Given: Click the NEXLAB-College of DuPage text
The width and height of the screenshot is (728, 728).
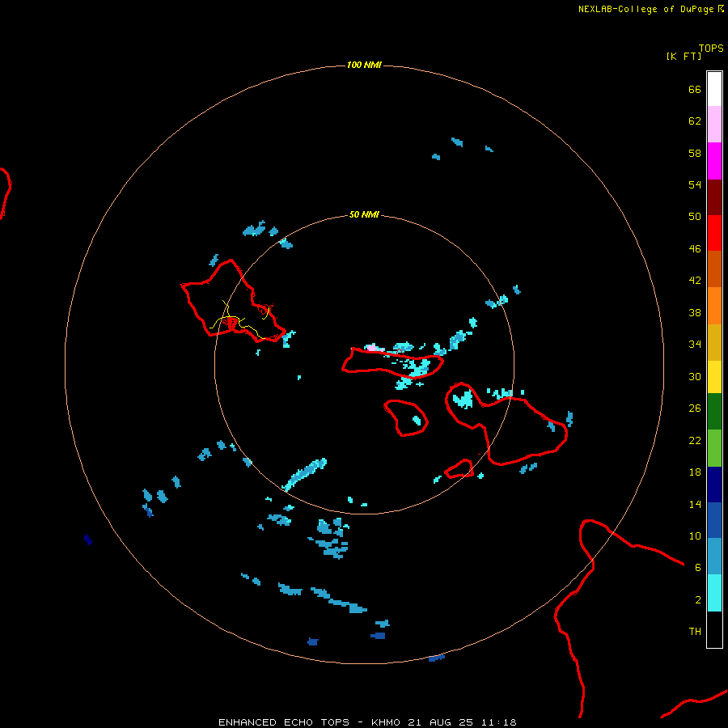Looking at the screenshot, I should point(645,9).
